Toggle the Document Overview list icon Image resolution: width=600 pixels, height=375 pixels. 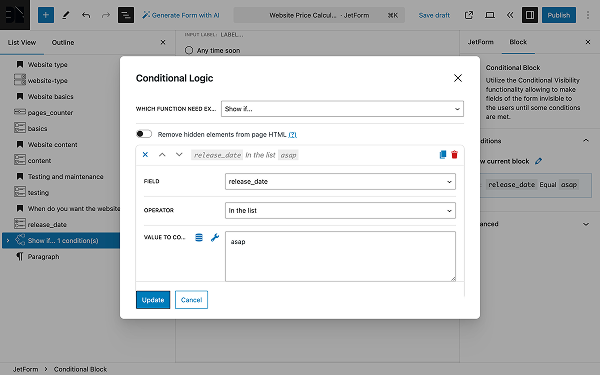(126, 15)
